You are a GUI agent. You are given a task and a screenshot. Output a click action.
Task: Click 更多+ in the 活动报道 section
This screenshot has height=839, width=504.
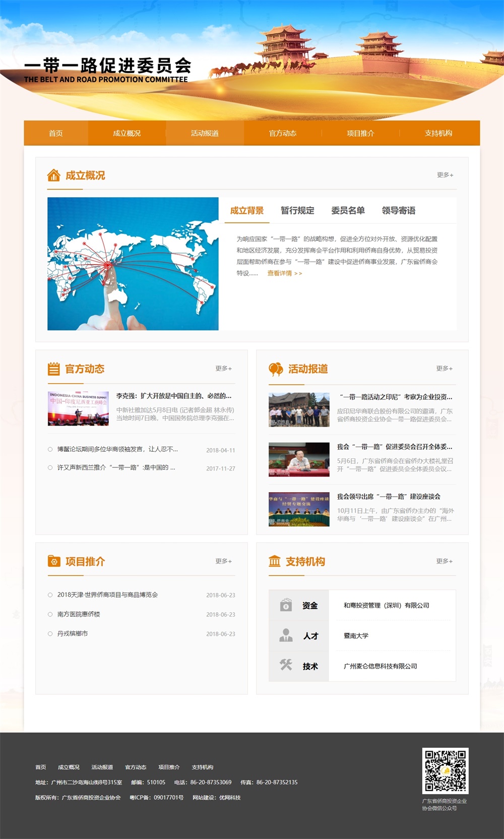pos(445,369)
